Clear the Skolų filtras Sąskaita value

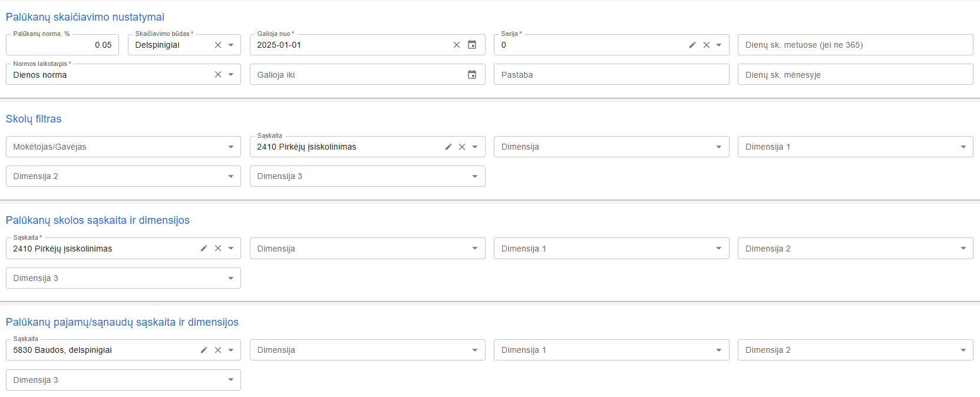462,147
